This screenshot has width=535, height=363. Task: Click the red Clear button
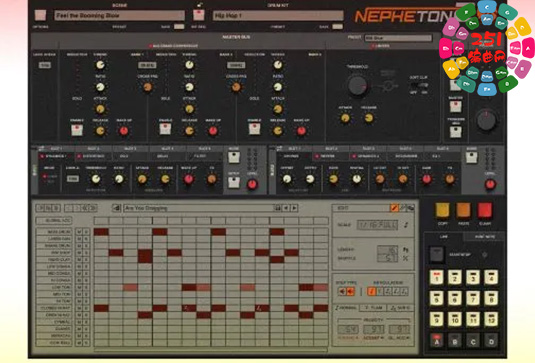pos(485,210)
